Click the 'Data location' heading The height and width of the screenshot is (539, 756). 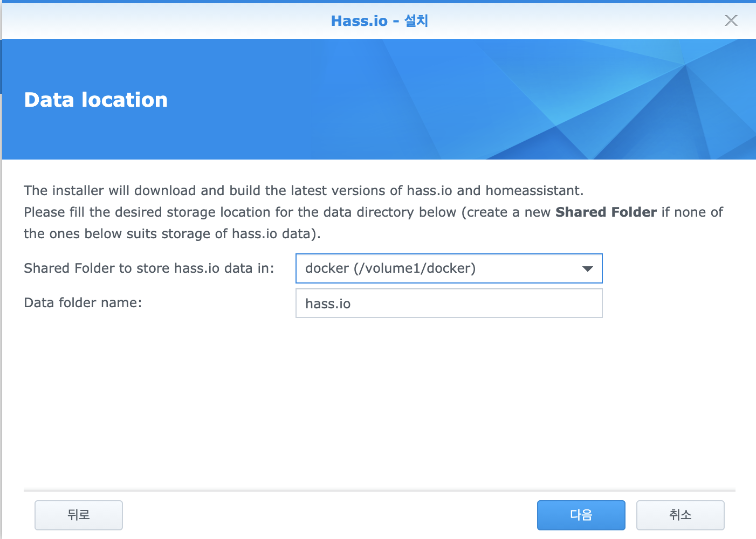tap(96, 100)
